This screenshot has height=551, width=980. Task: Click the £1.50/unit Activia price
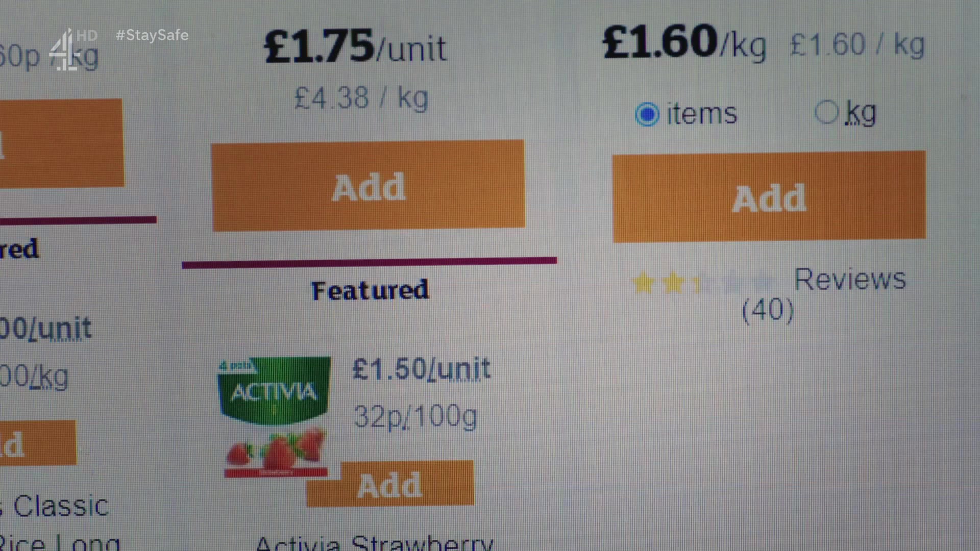pyautogui.click(x=421, y=369)
